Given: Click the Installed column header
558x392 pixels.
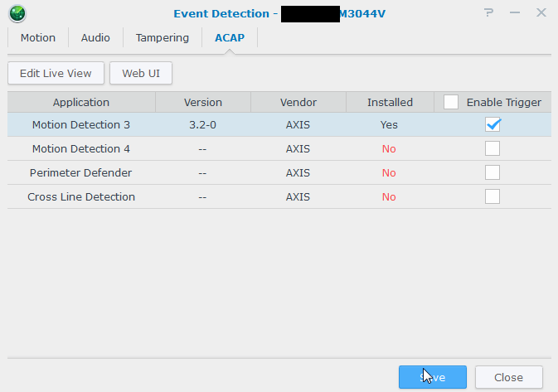Looking at the screenshot, I should pyautogui.click(x=390, y=103).
